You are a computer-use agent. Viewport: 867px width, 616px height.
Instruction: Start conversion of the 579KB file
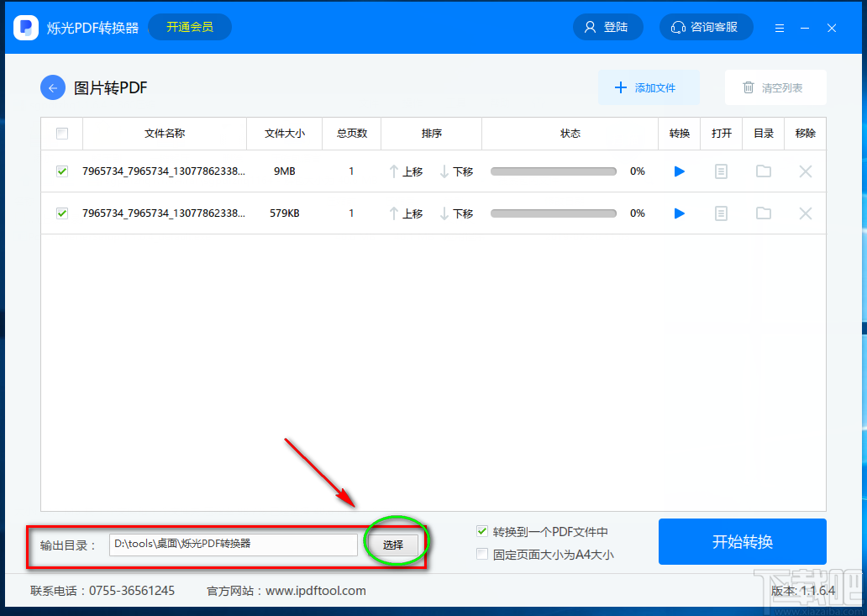pyautogui.click(x=680, y=213)
